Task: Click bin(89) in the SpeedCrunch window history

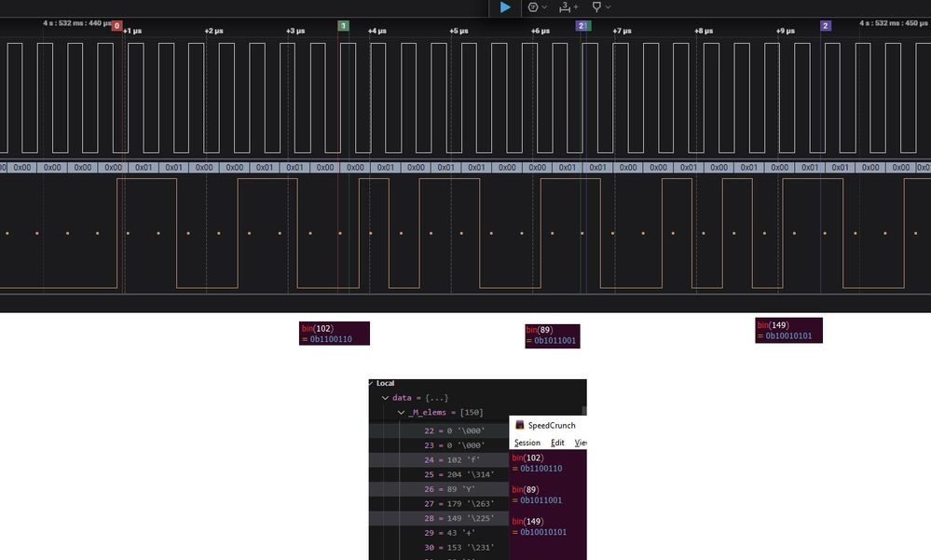Action: [x=525, y=490]
